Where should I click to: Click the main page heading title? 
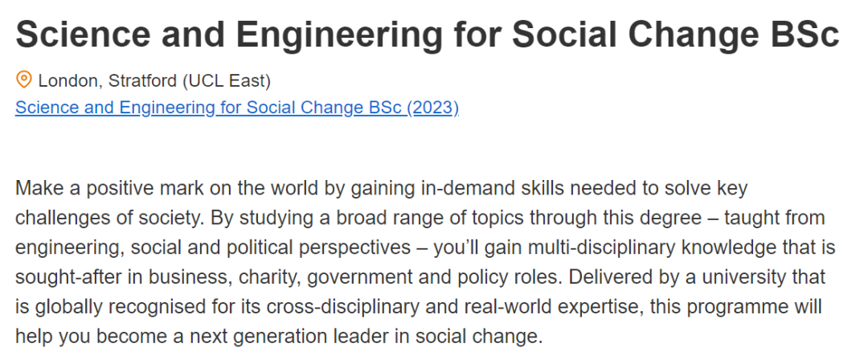click(x=428, y=35)
